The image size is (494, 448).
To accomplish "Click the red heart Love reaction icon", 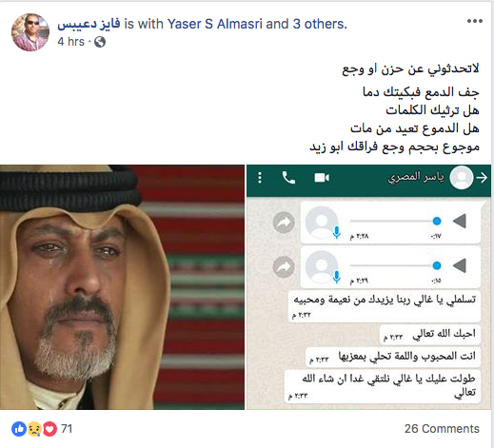I will (x=49, y=429).
